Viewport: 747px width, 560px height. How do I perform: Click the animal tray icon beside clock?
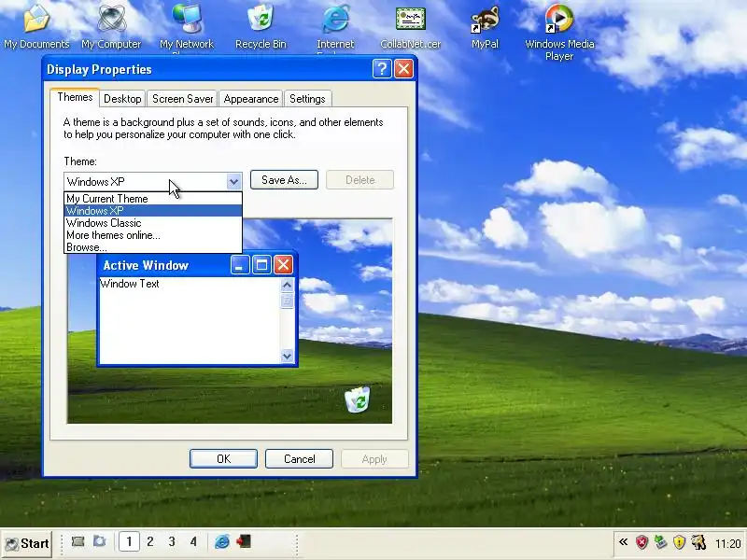click(x=698, y=542)
